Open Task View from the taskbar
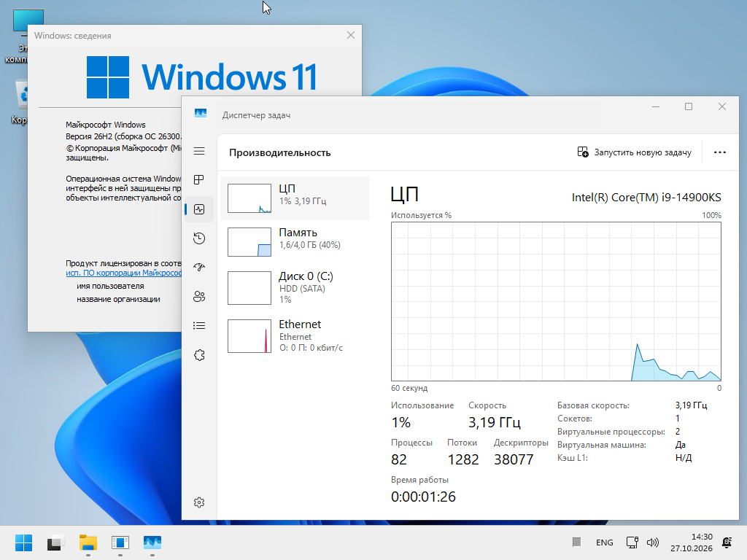The height and width of the screenshot is (560, 747). click(x=55, y=542)
